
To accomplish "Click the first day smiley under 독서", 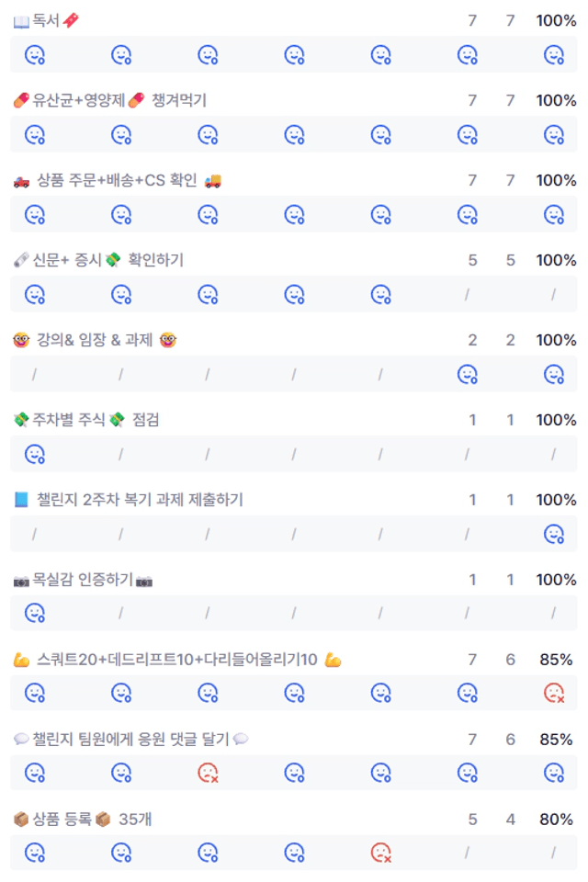I will point(35,54).
